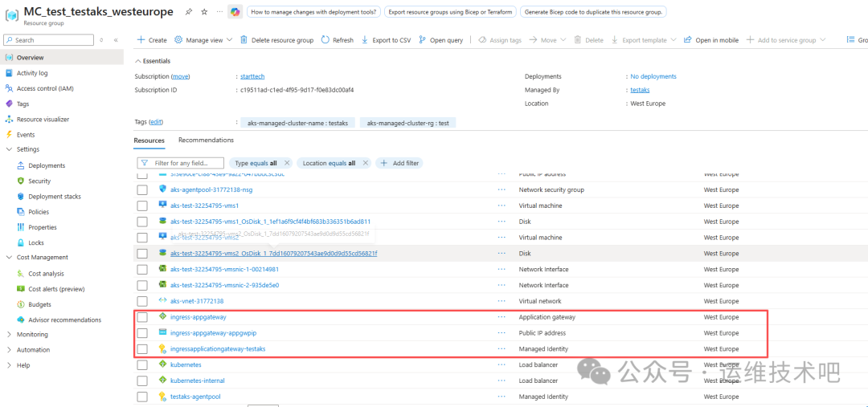868x407 pixels.
Task: Click the Security shield icon
Action: click(21, 181)
